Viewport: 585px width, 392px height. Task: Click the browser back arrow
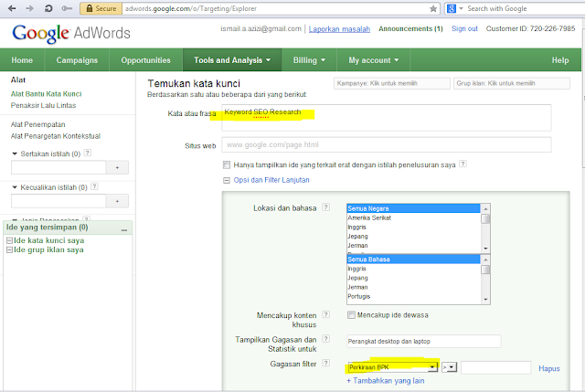[x=12, y=8]
